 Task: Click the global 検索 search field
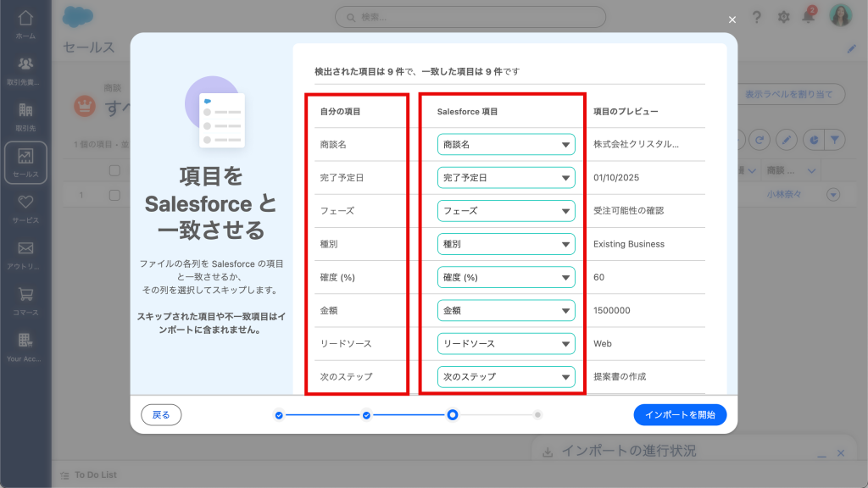470,17
